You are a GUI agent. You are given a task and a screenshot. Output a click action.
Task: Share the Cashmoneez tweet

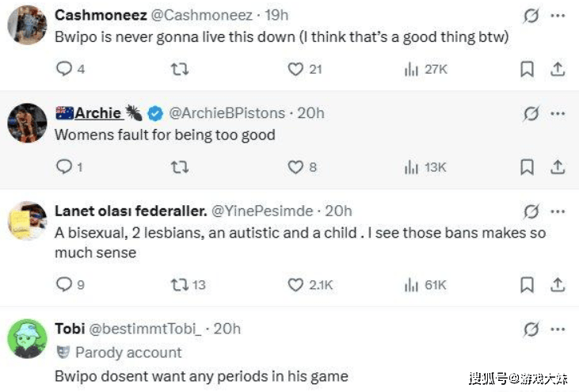(558, 70)
